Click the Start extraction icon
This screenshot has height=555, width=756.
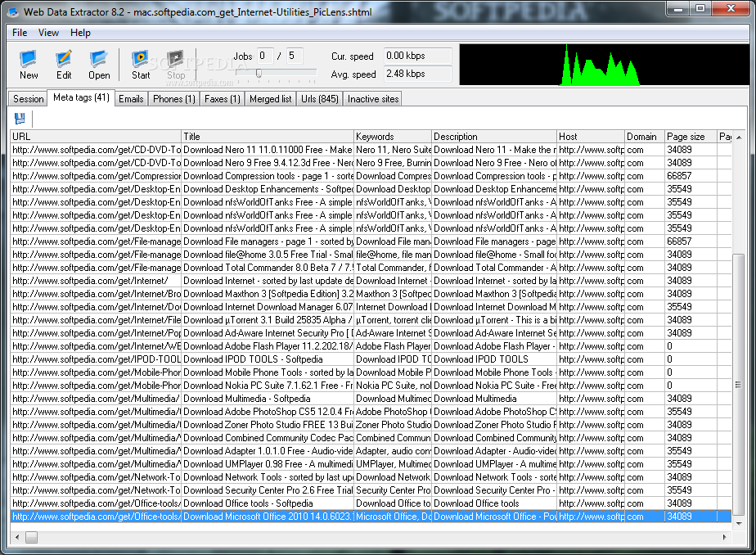(140, 58)
